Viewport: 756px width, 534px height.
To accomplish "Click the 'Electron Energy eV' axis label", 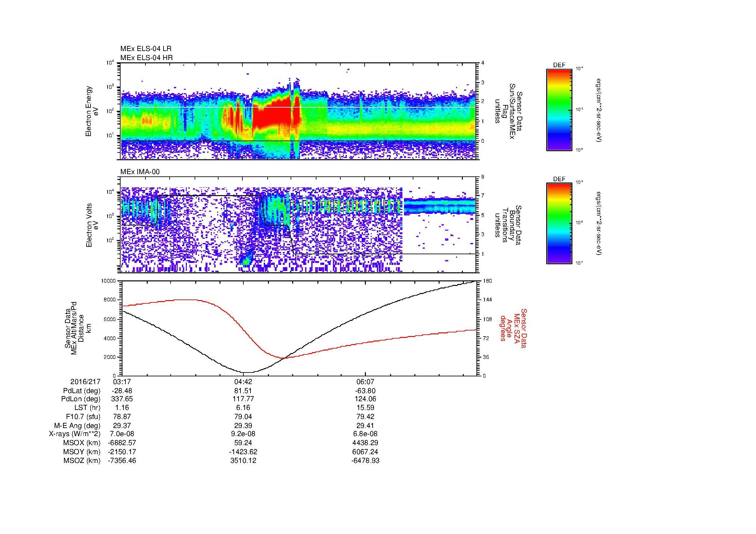I will 92,111.
